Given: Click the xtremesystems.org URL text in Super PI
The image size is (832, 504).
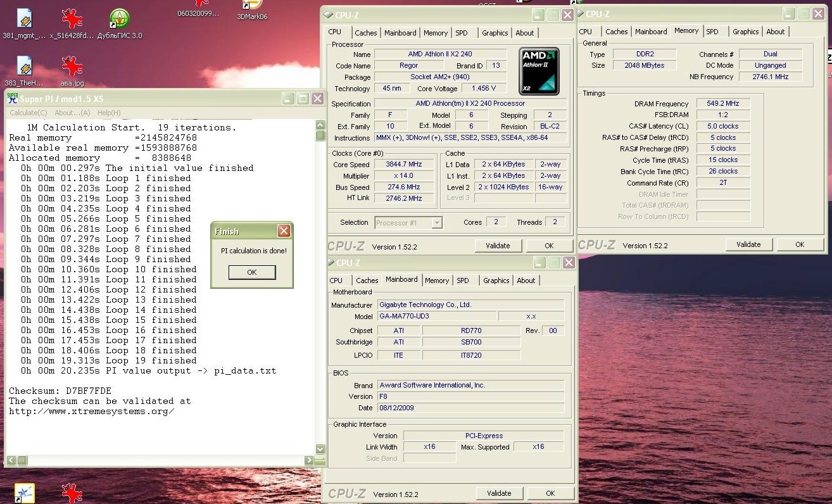Looking at the screenshot, I should point(92,411).
